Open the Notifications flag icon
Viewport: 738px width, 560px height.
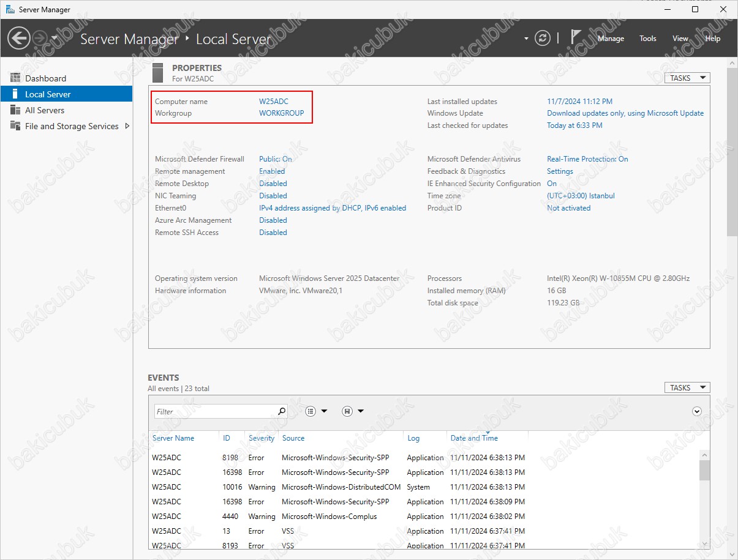coord(576,37)
